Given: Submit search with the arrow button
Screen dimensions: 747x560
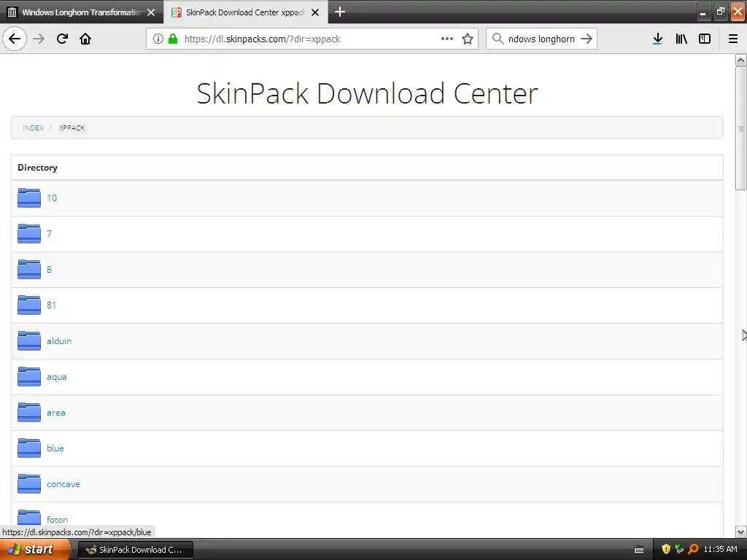Looking at the screenshot, I should point(587,39).
